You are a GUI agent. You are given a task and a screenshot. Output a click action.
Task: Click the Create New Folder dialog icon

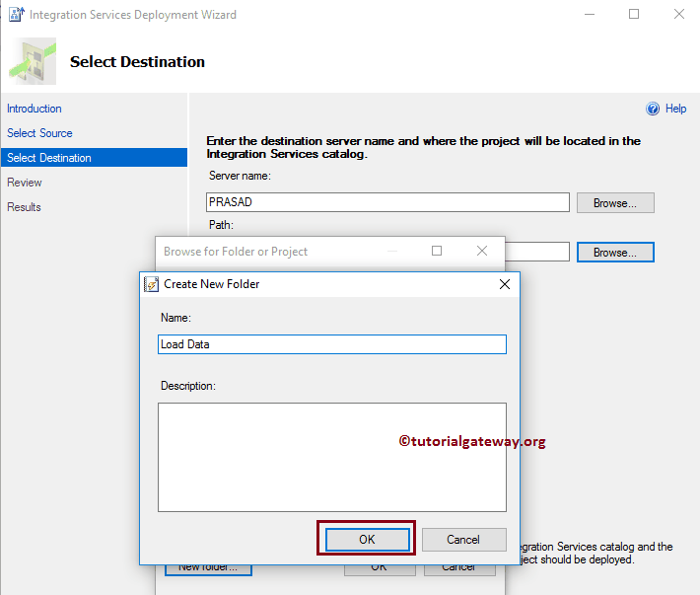151,284
